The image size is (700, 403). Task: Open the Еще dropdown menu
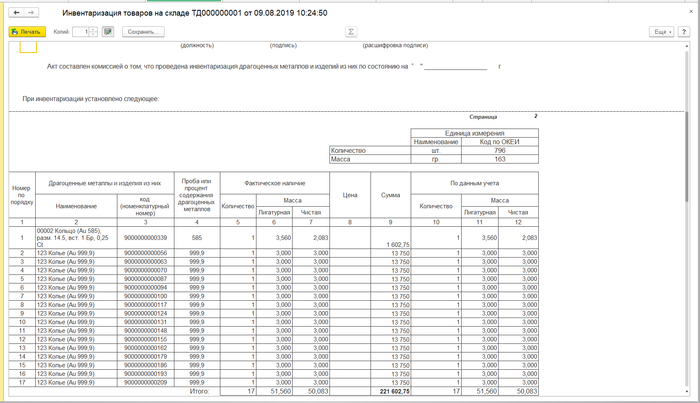661,32
